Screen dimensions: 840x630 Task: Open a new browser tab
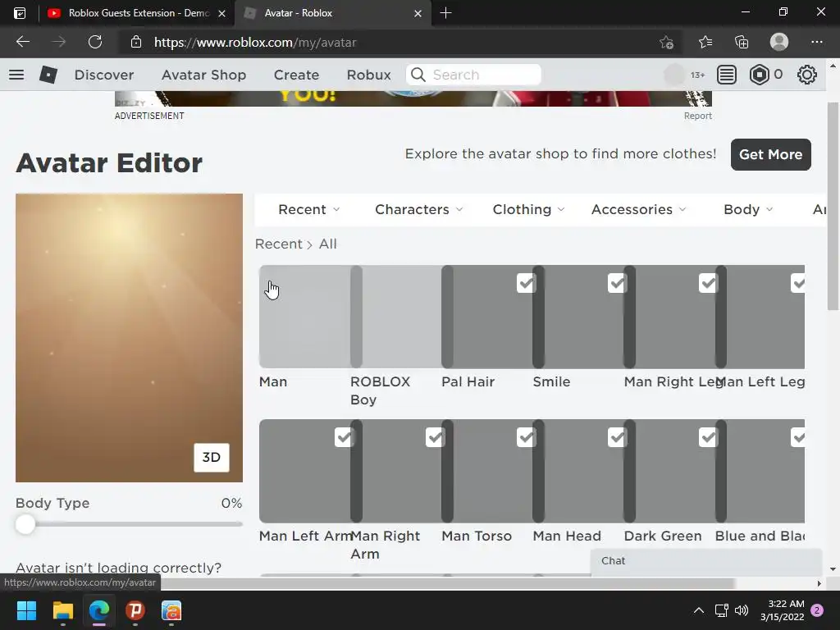[445, 13]
